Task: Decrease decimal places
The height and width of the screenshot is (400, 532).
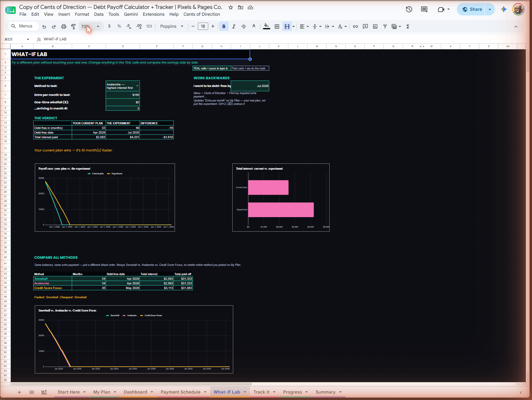Action: coord(129,26)
